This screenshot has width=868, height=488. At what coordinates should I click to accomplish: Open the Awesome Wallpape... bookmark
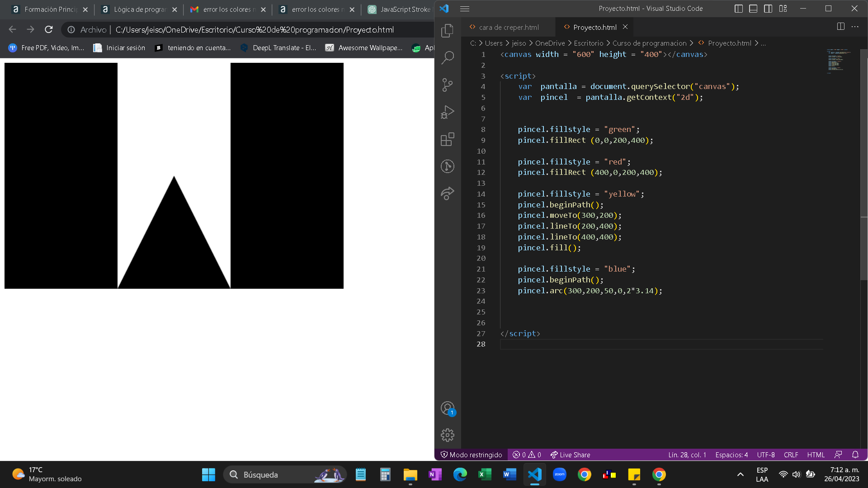(364, 48)
